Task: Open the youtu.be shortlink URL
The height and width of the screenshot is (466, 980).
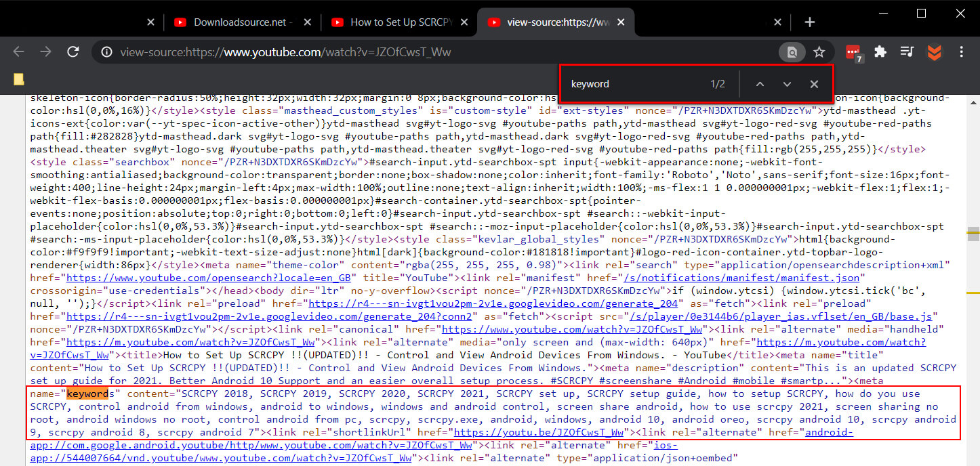Action: click(538, 432)
